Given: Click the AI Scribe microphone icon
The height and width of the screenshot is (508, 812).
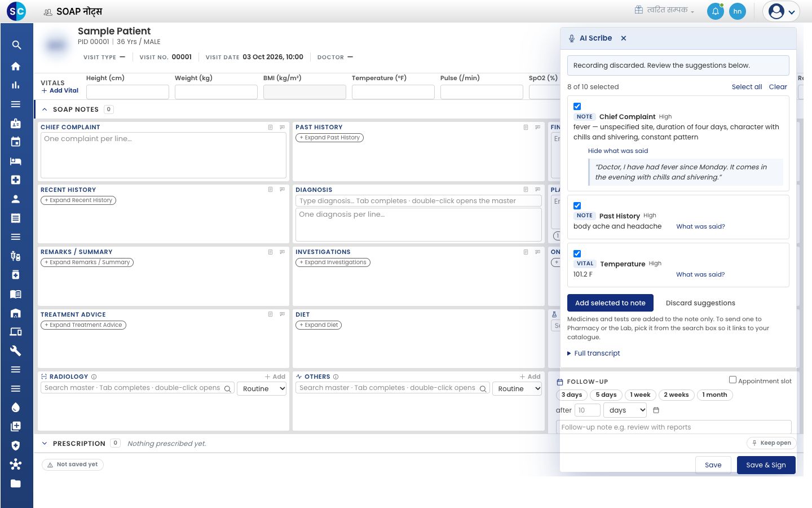Looking at the screenshot, I should click(x=572, y=38).
